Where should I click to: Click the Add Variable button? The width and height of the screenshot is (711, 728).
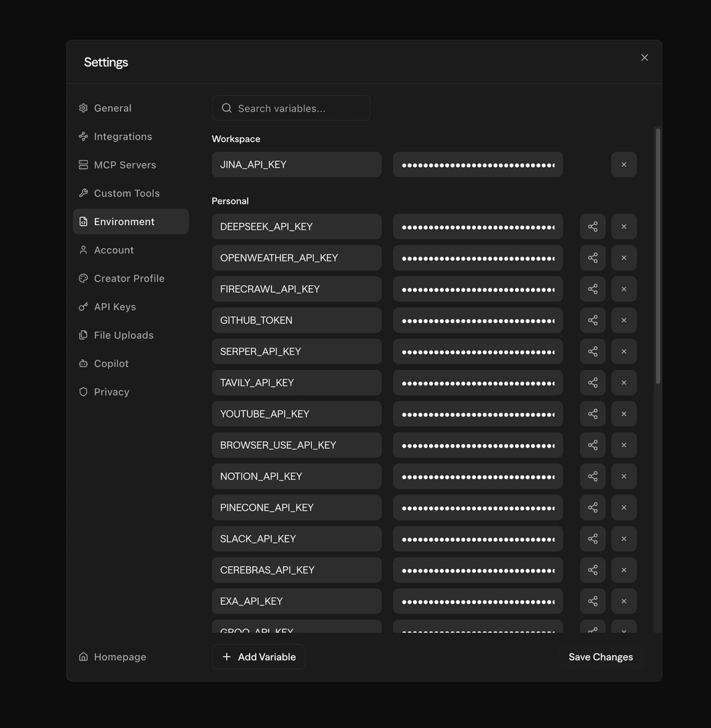click(x=258, y=656)
